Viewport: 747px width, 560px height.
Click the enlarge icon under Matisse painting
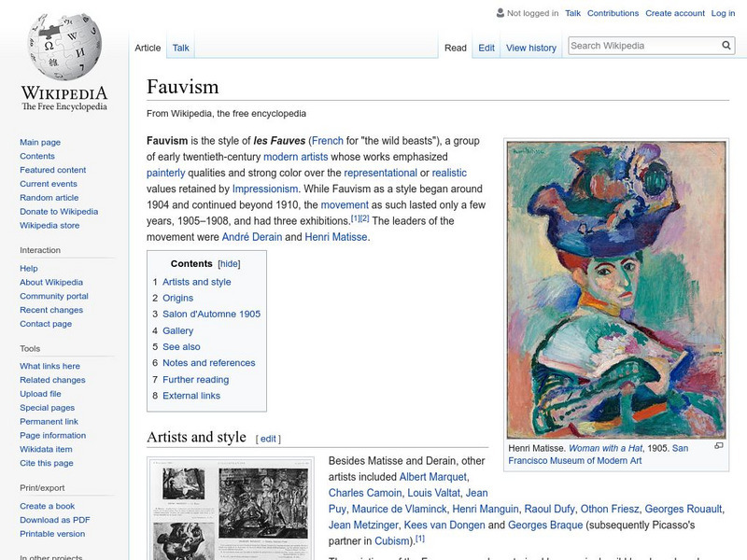[x=718, y=446]
